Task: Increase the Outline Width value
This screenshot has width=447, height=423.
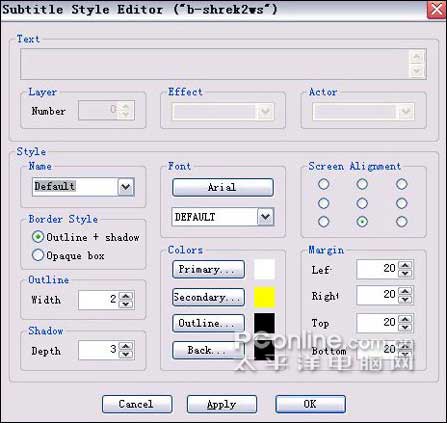Action: pos(126,296)
